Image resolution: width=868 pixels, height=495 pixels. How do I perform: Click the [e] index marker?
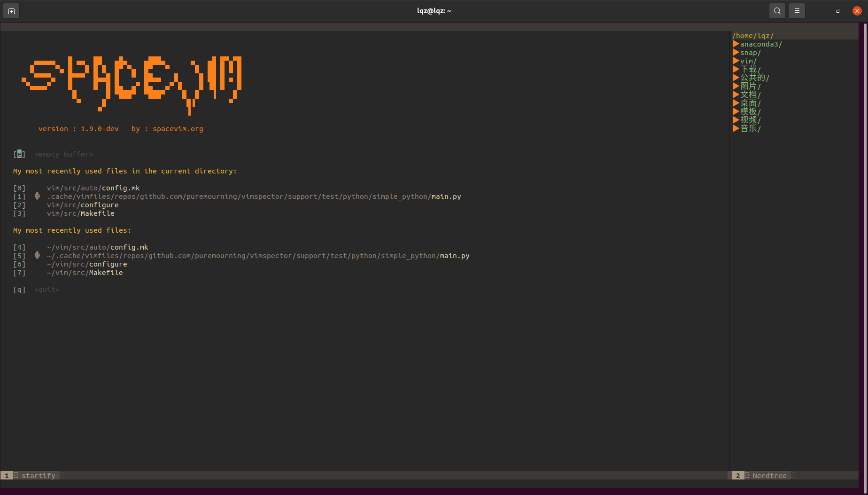point(19,154)
